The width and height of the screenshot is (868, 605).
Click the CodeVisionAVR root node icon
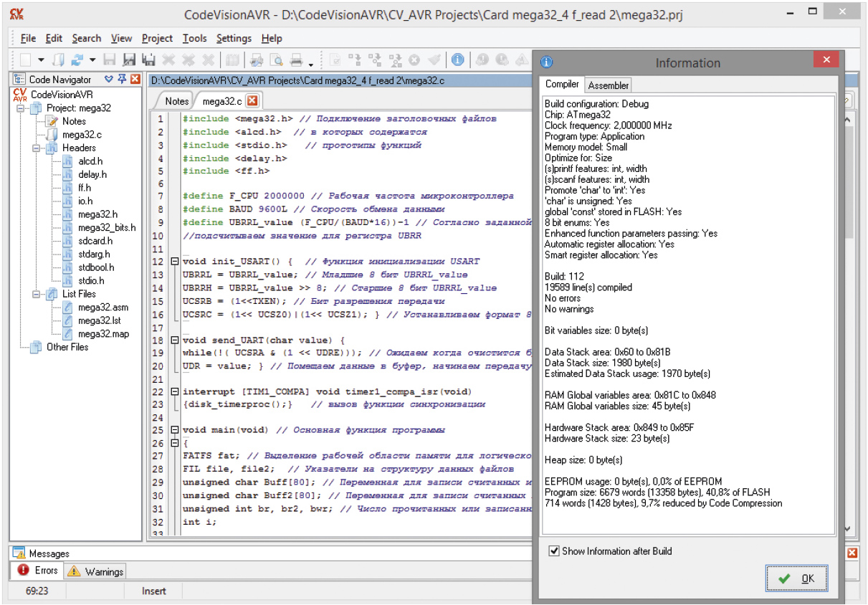[x=20, y=94]
